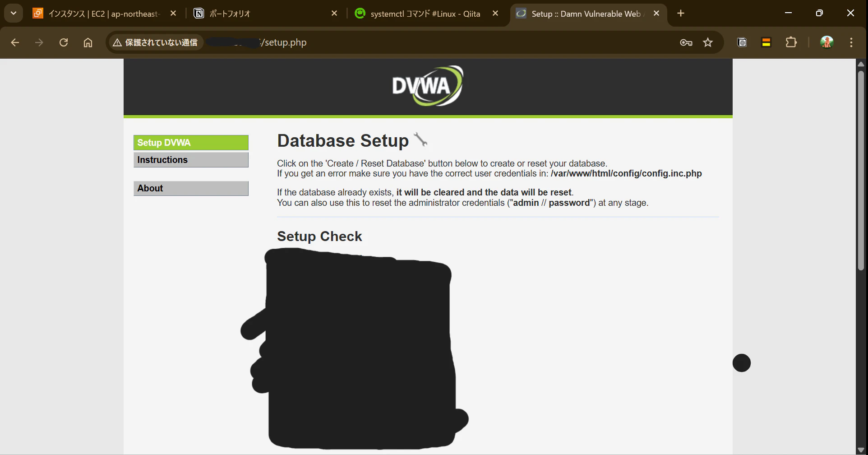Switch to the EC2 instances tab

(x=106, y=14)
